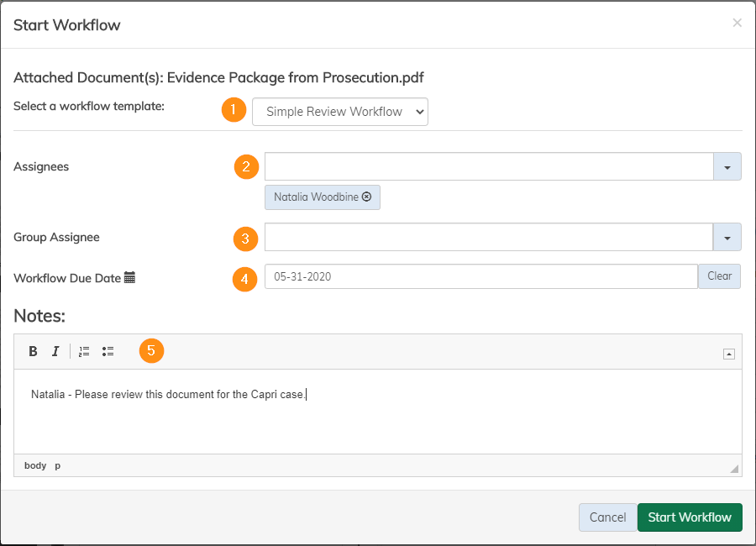
Task: Focus the Assignees search field
Action: pos(488,167)
